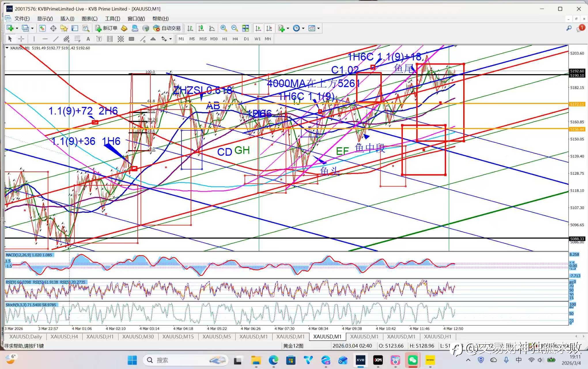Screen dimensions: 588x369
Task: Switch to the XAUUSD,Daily chart tab
Action: point(26,336)
